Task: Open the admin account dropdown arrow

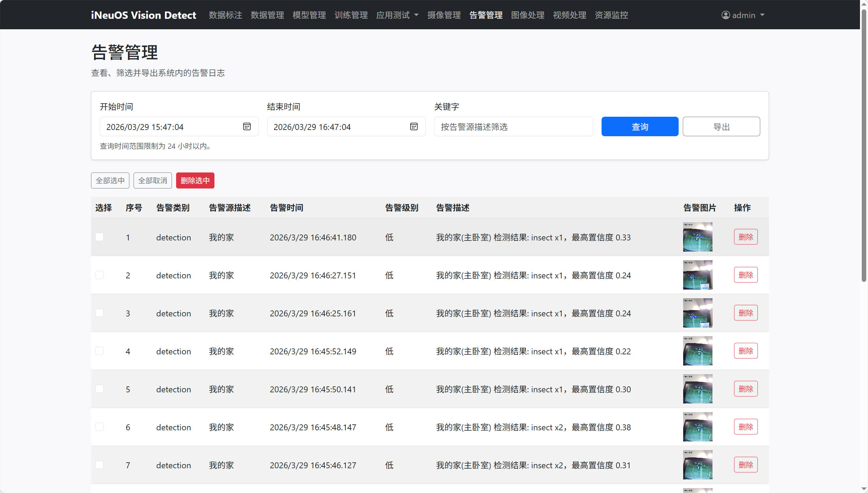Action: pyautogui.click(x=762, y=15)
